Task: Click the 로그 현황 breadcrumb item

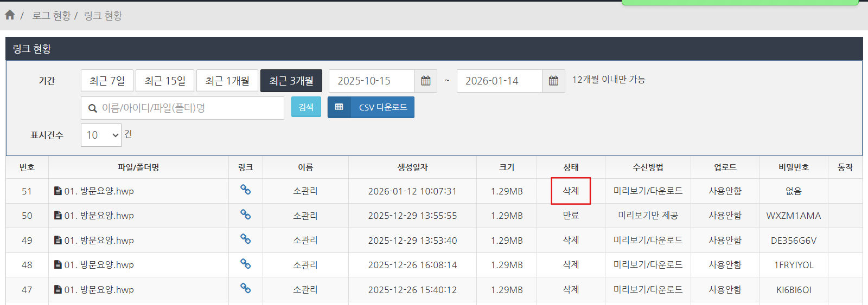Action: (52, 16)
